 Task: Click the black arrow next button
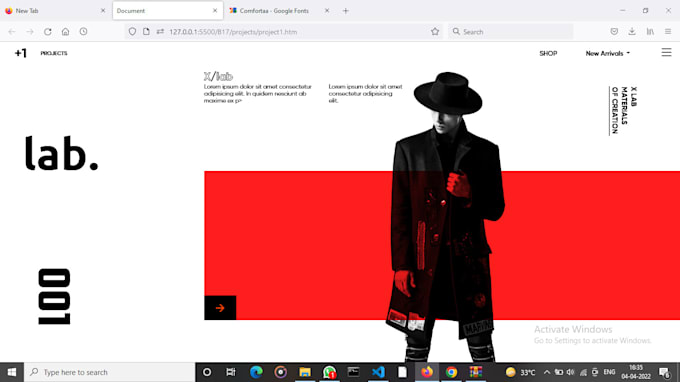click(220, 308)
